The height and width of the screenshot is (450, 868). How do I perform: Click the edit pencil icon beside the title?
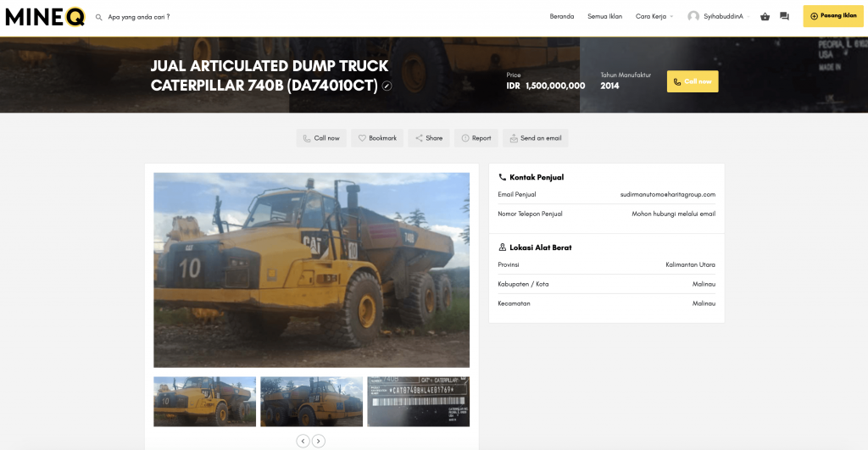(387, 86)
